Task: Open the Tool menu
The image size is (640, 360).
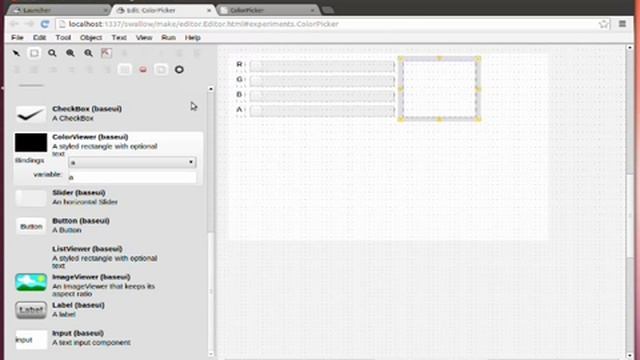Action: [63, 38]
